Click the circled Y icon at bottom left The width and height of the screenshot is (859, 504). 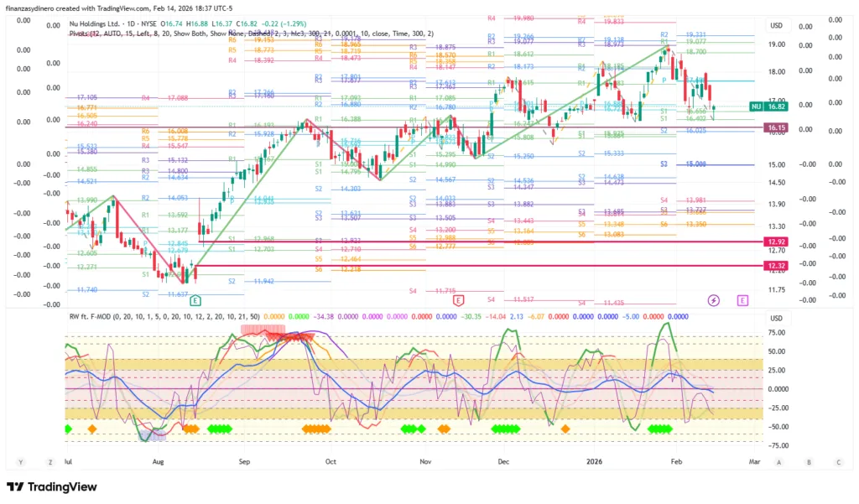pyautogui.click(x=20, y=462)
